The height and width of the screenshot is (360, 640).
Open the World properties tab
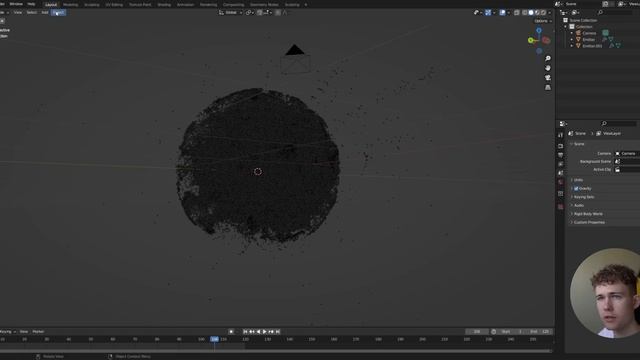click(560, 182)
